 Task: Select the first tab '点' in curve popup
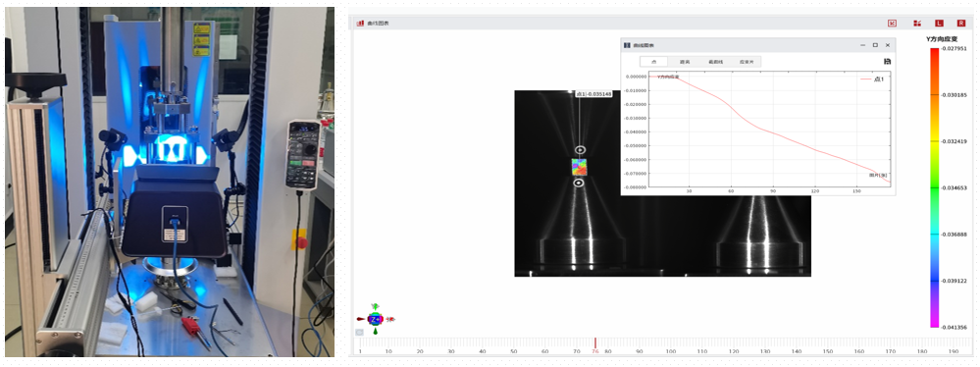pos(654,62)
